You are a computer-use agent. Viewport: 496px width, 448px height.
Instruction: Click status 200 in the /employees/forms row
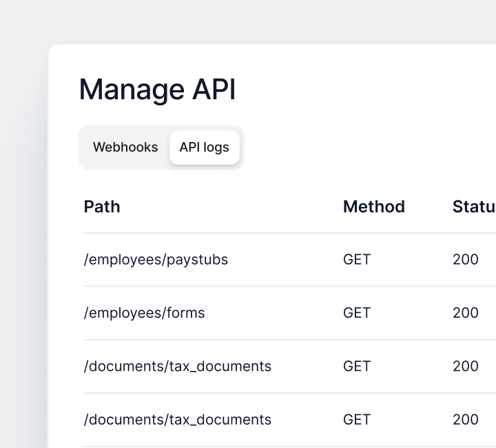466,313
